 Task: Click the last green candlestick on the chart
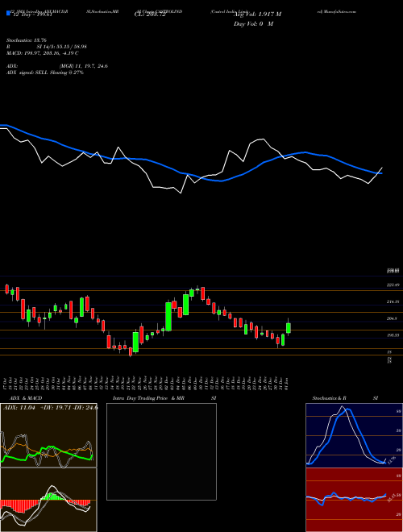289,328
